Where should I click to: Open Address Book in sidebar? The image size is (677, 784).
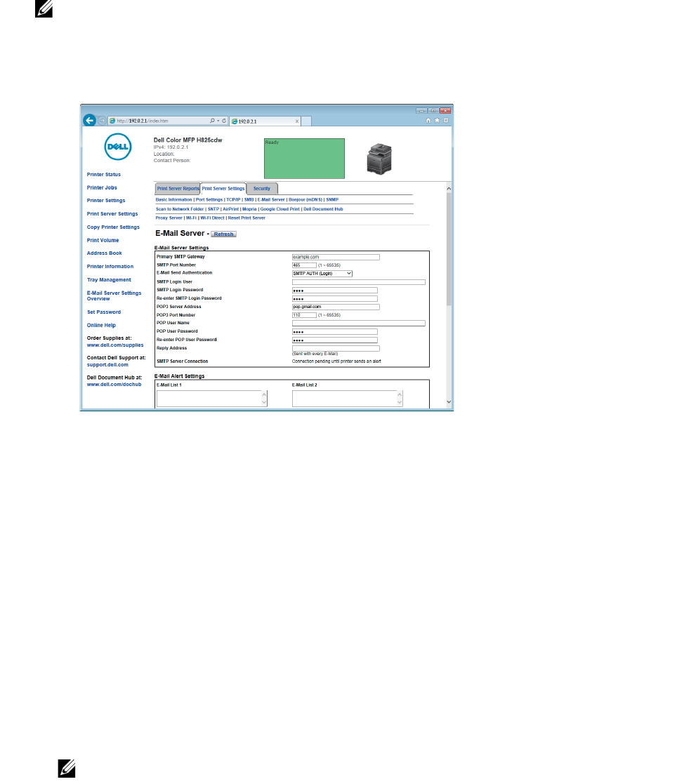pos(105,253)
